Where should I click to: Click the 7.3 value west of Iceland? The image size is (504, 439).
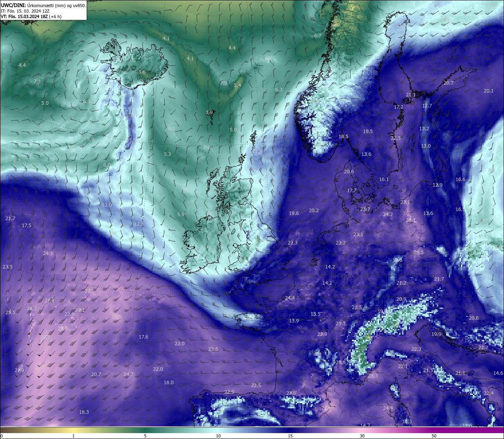[37, 82]
